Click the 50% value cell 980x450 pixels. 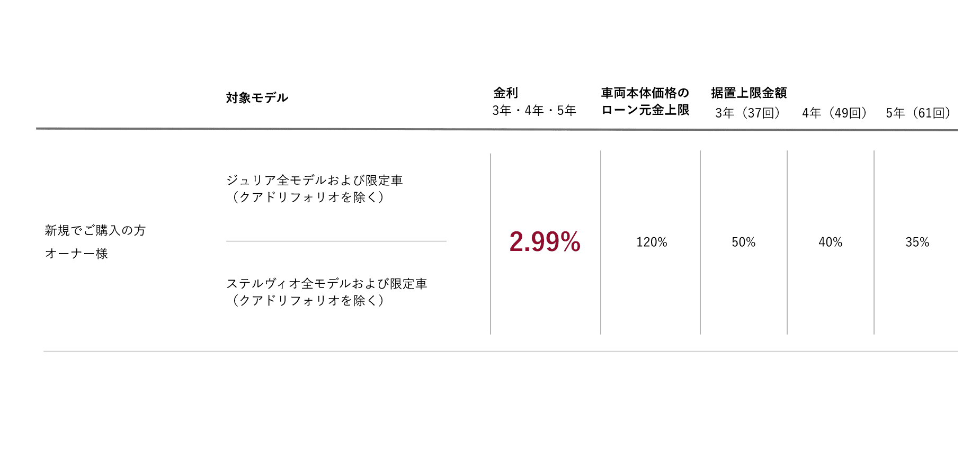coord(743,242)
